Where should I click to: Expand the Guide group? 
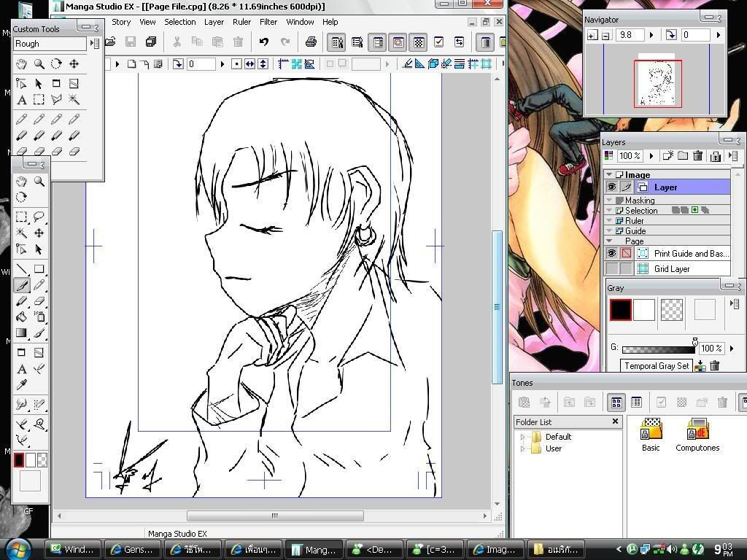coord(609,230)
